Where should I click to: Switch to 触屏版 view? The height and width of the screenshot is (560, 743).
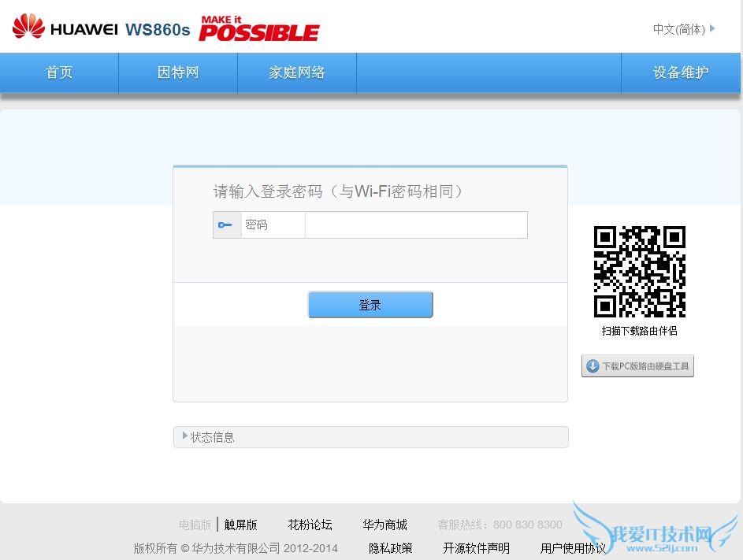241,525
